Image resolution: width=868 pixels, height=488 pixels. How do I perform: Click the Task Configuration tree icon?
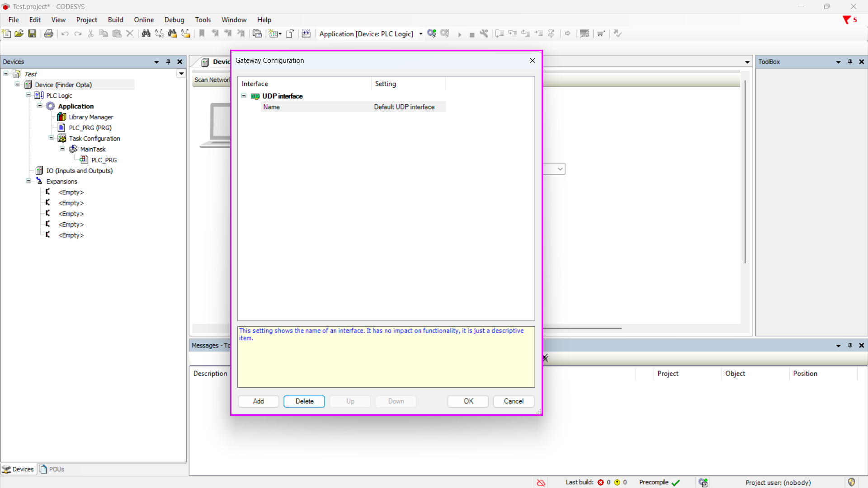[62, 139]
